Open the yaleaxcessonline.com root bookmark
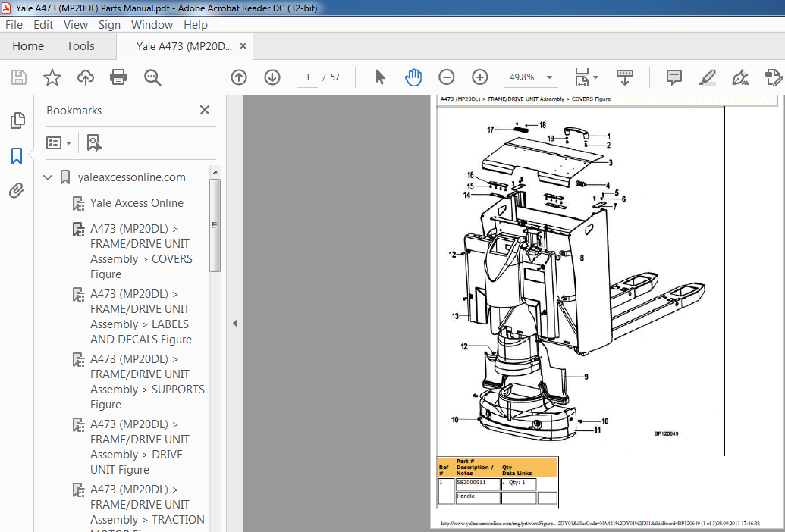 click(x=132, y=177)
